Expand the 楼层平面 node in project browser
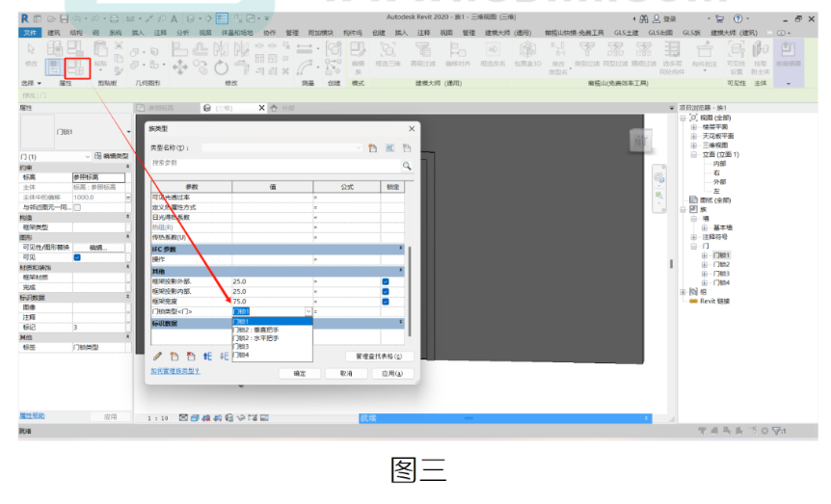 (x=693, y=127)
